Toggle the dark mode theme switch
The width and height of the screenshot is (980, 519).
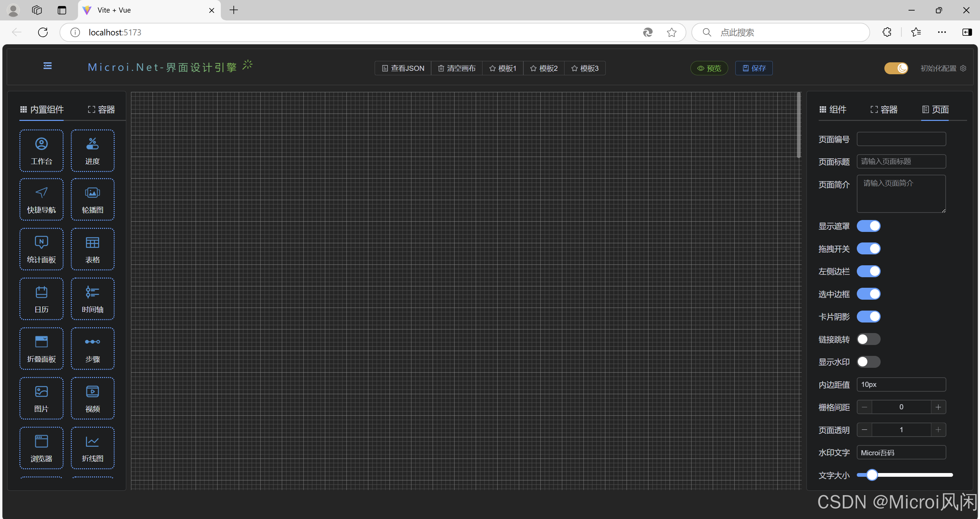[896, 68]
